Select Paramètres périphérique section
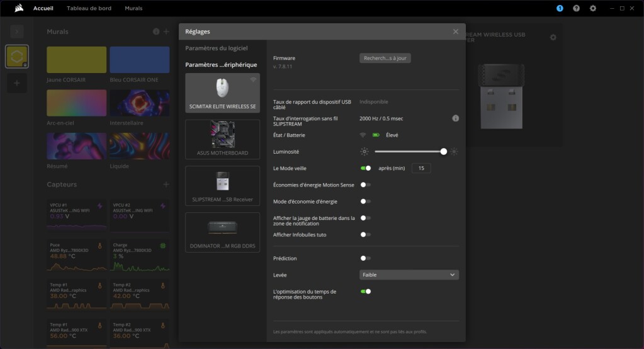This screenshot has width=644, height=349. click(221, 64)
